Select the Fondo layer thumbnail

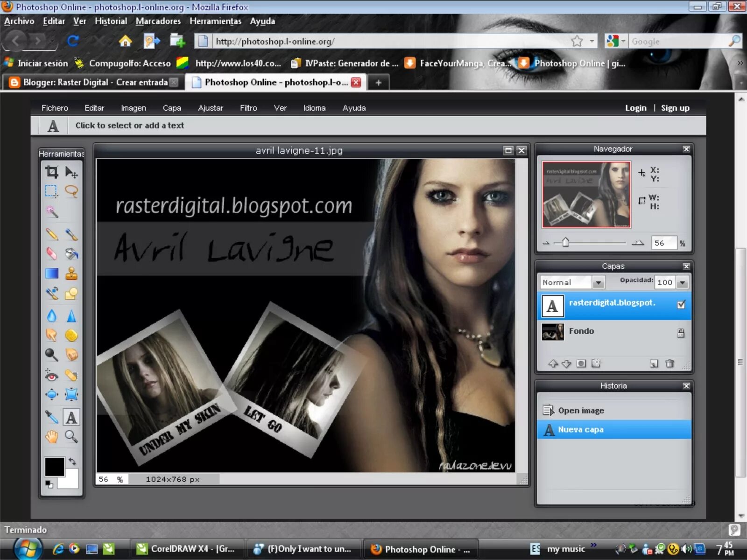pyautogui.click(x=552, y=332)
